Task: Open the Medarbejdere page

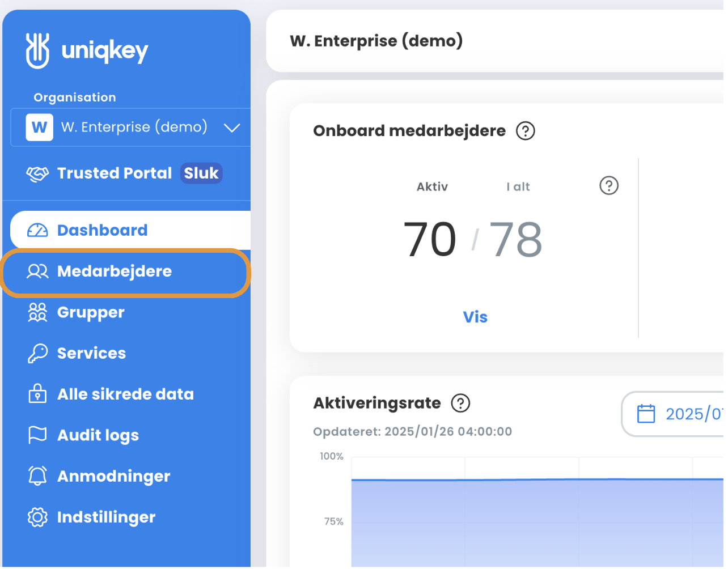Action: tap(126, 272)
